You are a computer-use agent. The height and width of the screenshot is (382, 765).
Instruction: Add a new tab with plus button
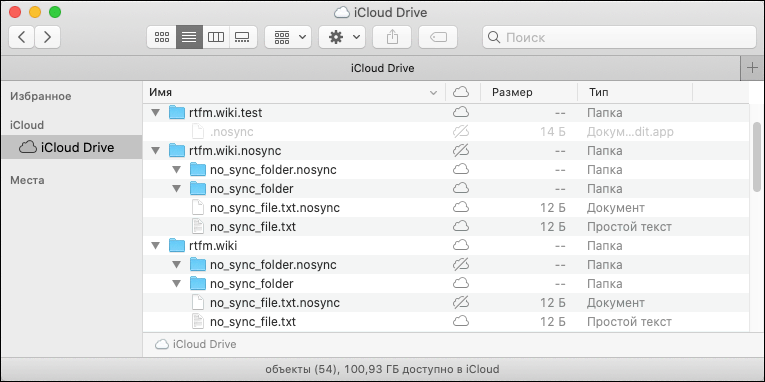tap(753, 68)
